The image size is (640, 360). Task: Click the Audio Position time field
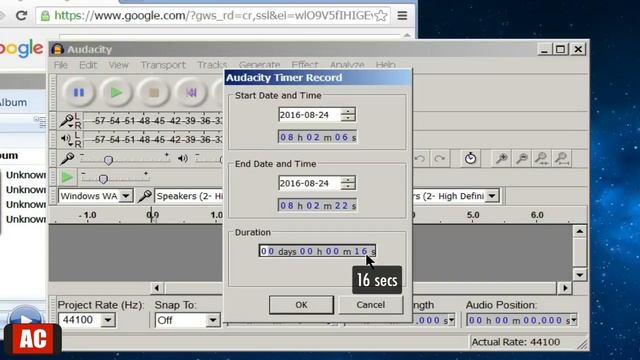click(x=518, y=320)
